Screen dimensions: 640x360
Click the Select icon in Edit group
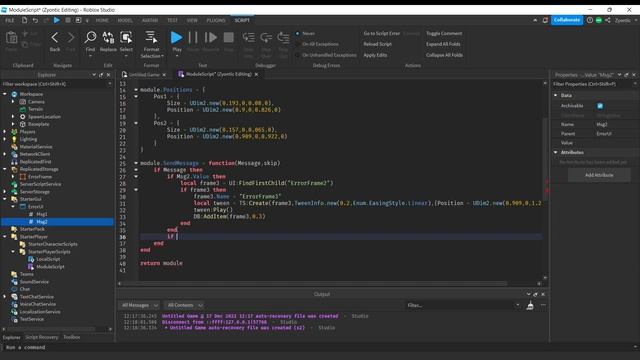coord(126,38)
